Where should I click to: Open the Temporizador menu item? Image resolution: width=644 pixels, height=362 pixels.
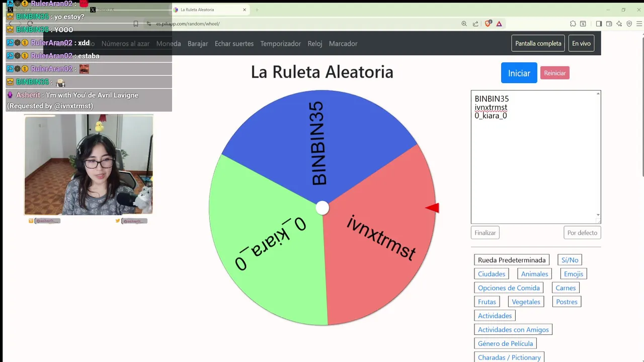coord(280,44)
